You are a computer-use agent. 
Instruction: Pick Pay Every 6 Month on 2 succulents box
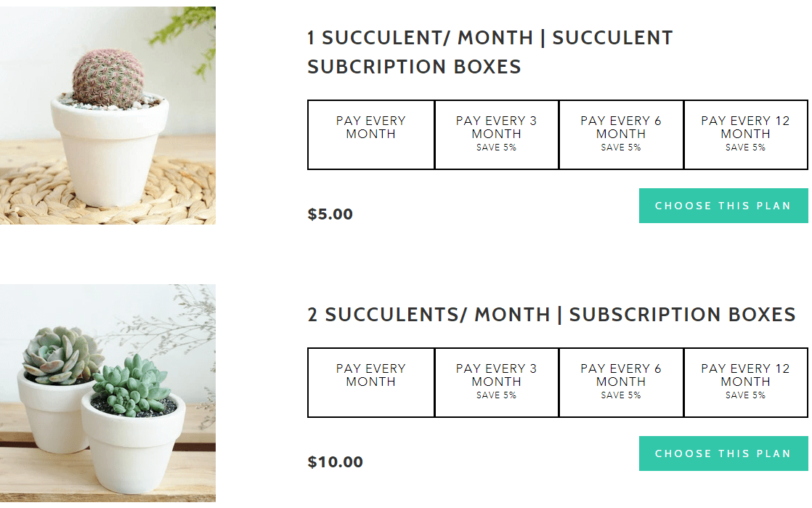(x=621, y=382)
